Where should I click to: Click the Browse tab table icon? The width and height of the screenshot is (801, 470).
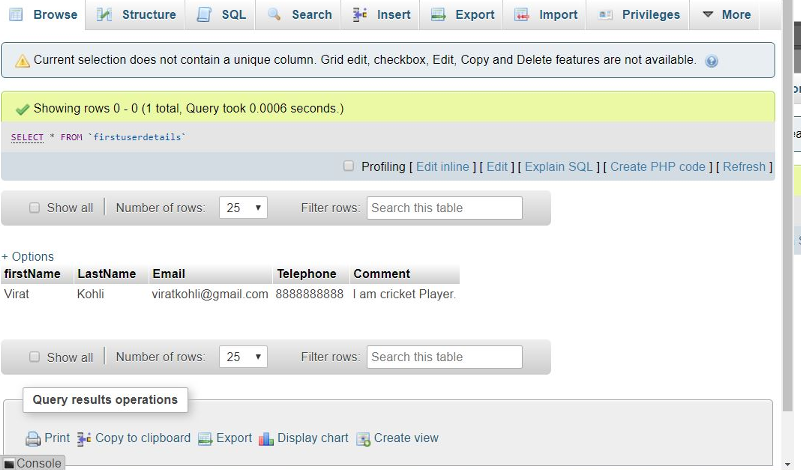click(16, 14)
